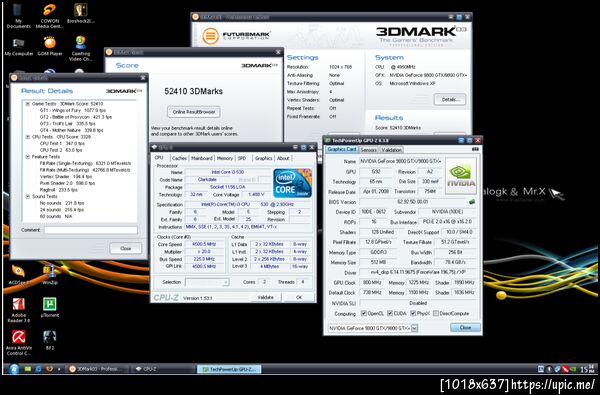Collapse the CPU Tests tree node

tap(28, 137)
